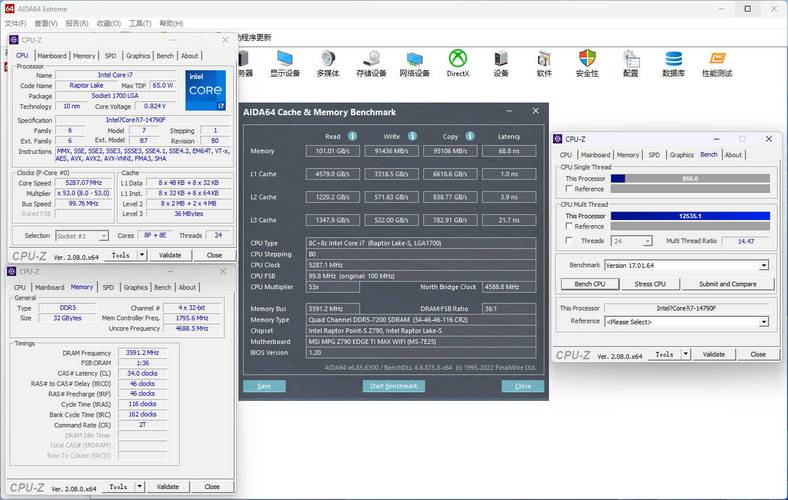Click the multi thread score bar 12535.1
The width and height of the screenshot is (788, 500).
point(689,216)
